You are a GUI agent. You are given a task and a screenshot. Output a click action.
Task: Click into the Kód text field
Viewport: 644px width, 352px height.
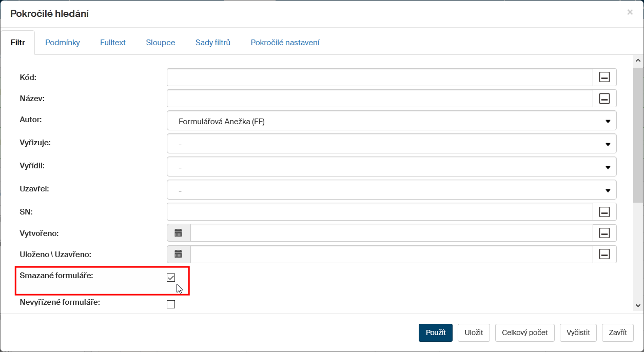tap(380, 77)
